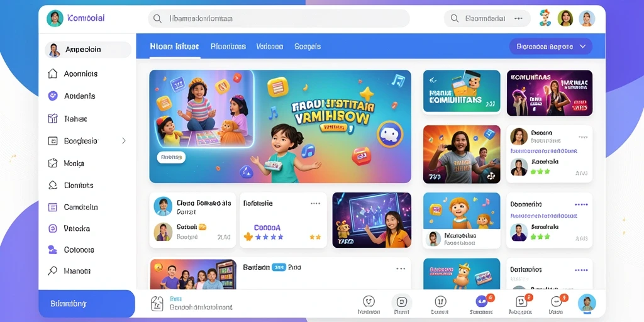Open three-dot menu on Baidann row
Screen dimensions: 644x322
(401, 269)
